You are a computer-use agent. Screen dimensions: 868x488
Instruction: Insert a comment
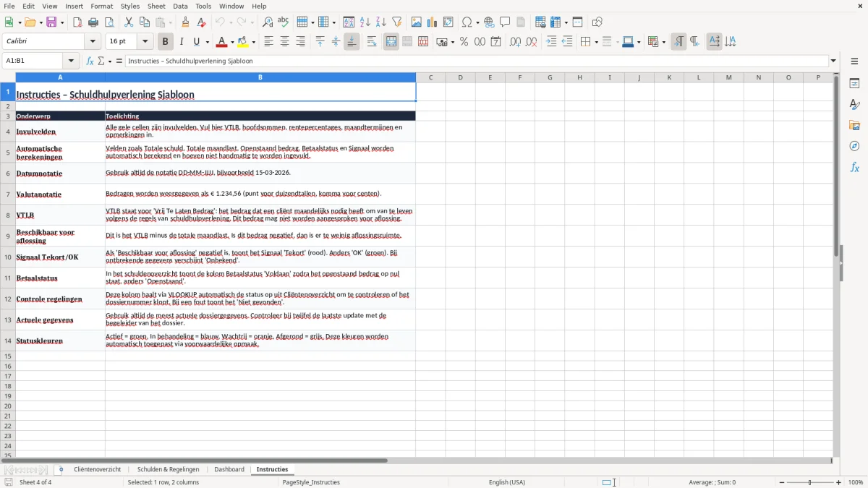pyautogui.click(x=505, y=22)
